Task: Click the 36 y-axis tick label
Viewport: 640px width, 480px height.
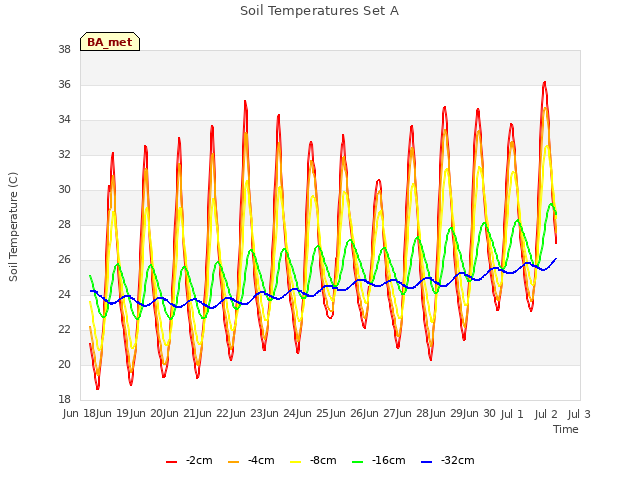Action: click(x=64, y=85)
